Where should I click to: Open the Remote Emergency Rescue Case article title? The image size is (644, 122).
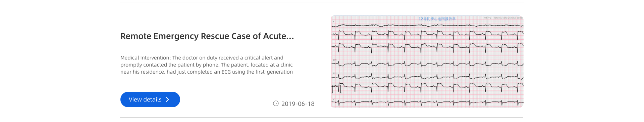[x=207, y=36]
